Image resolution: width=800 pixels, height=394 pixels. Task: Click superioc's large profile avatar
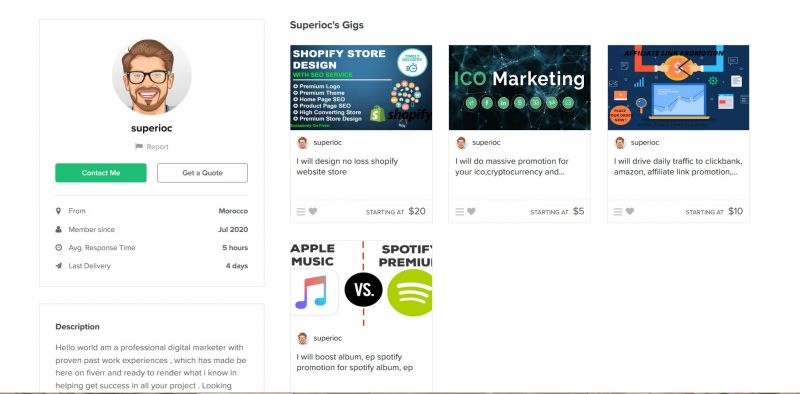(152, 76)
